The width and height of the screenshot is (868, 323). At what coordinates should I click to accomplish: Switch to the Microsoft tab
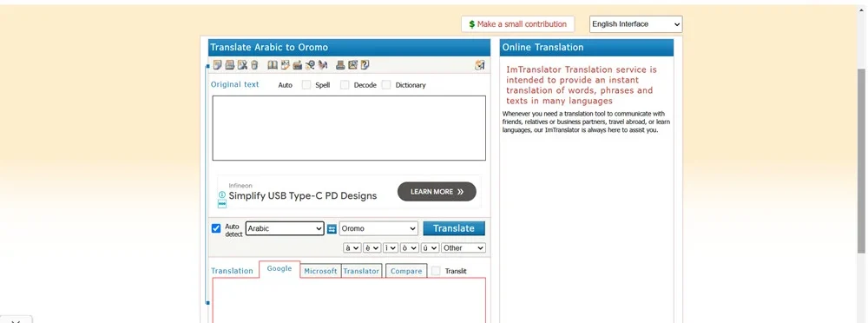coord(320,271)
